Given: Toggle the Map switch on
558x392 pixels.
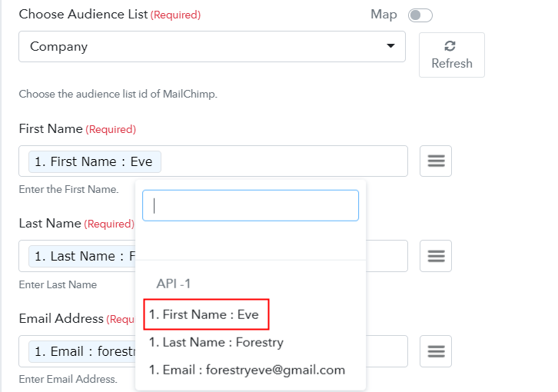Looking at the screenshot, I should point(420,15).
